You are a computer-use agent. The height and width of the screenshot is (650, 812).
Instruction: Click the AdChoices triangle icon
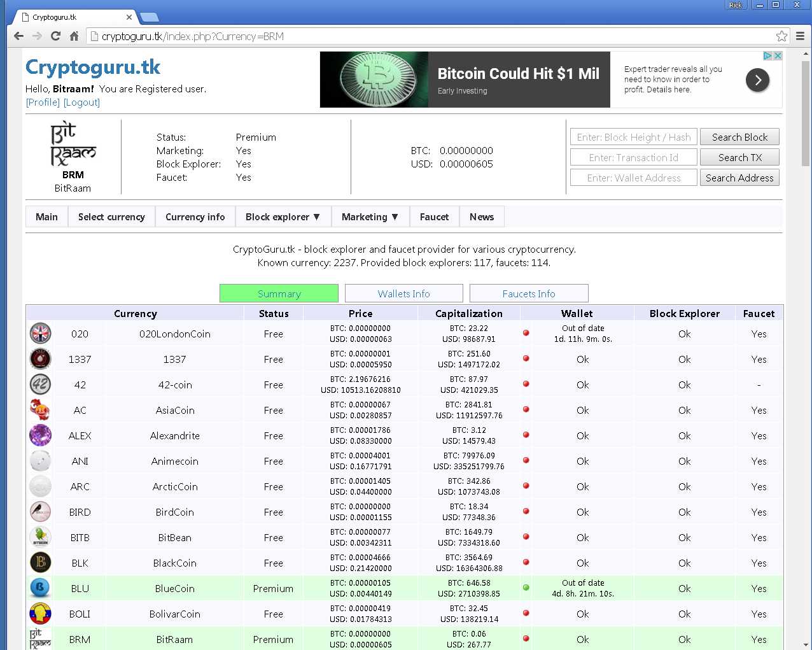click(768, 56)
